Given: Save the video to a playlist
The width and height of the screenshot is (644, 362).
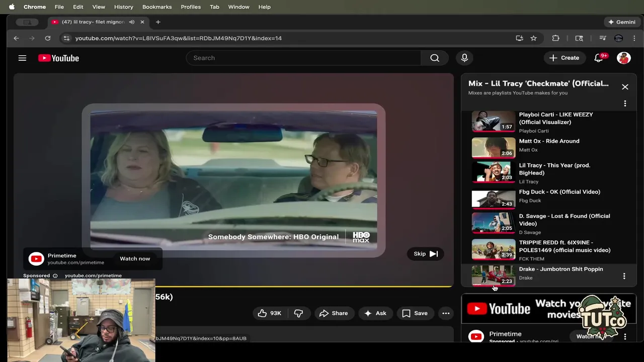Looking at the screenshot, I should pos(415,313).
